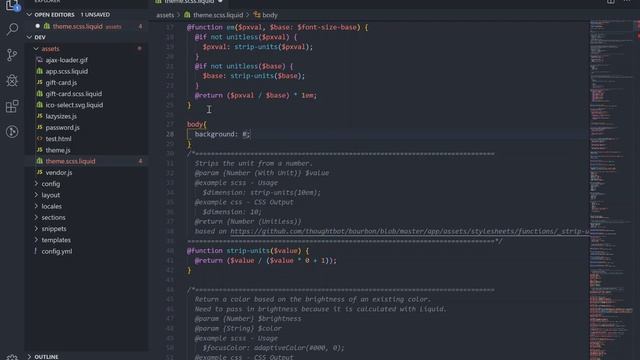Click the JS icon beside gift-card.js

coord(40,82)
